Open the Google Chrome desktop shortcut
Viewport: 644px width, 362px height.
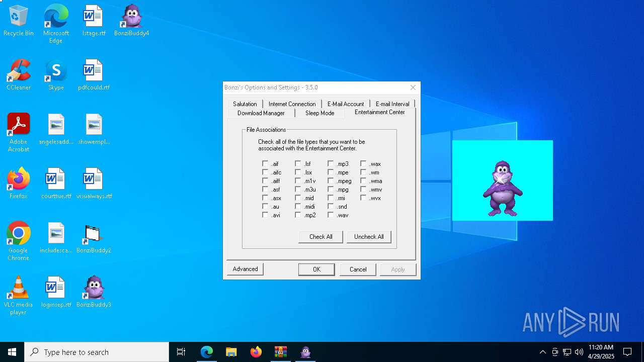19,241
